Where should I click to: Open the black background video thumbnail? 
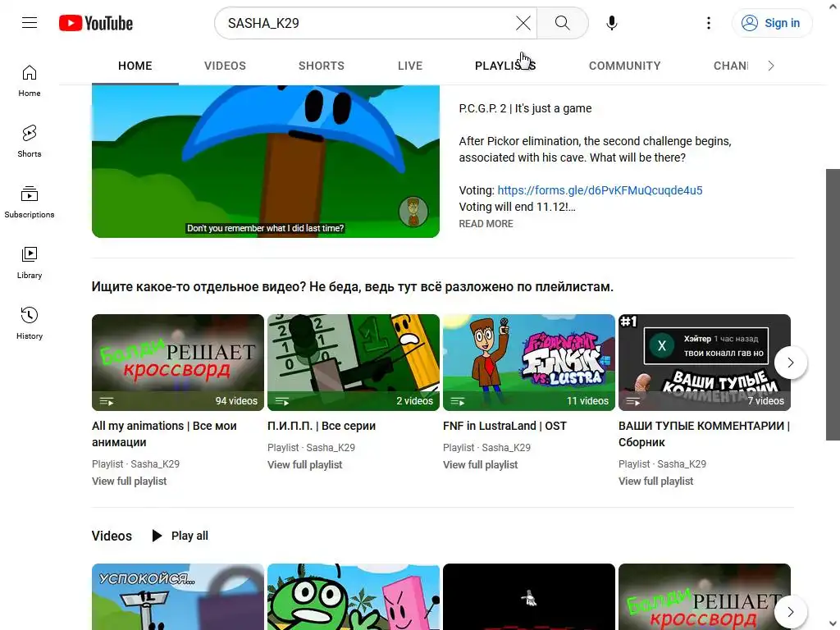click(x=529, y=597)
